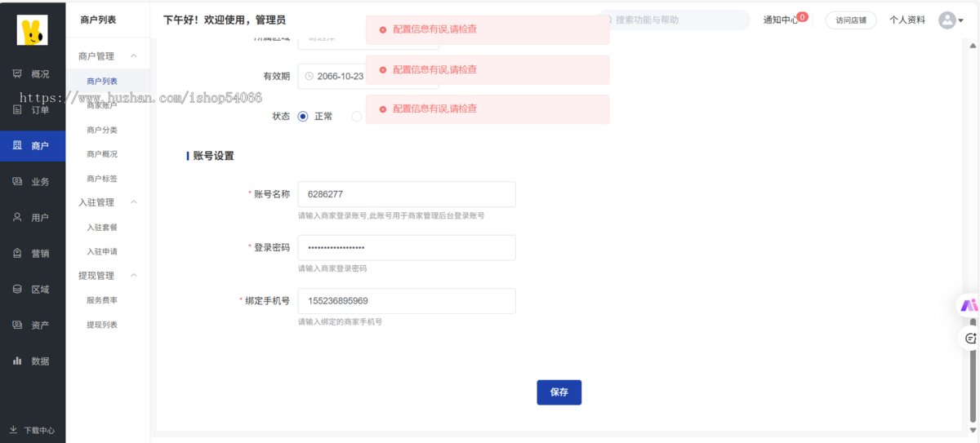980x443 pixels.
Task: Click the 绑定手机号 input field
Action: [407, 301]
